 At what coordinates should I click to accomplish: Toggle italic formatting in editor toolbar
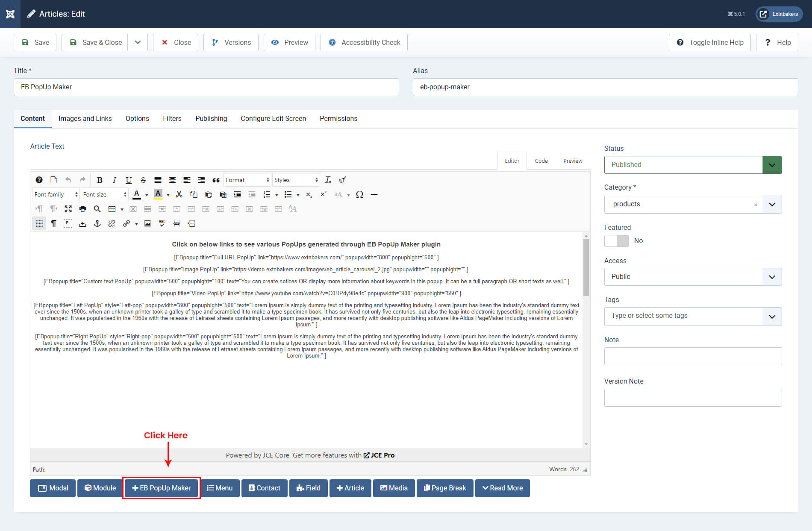tap(114, 180)
